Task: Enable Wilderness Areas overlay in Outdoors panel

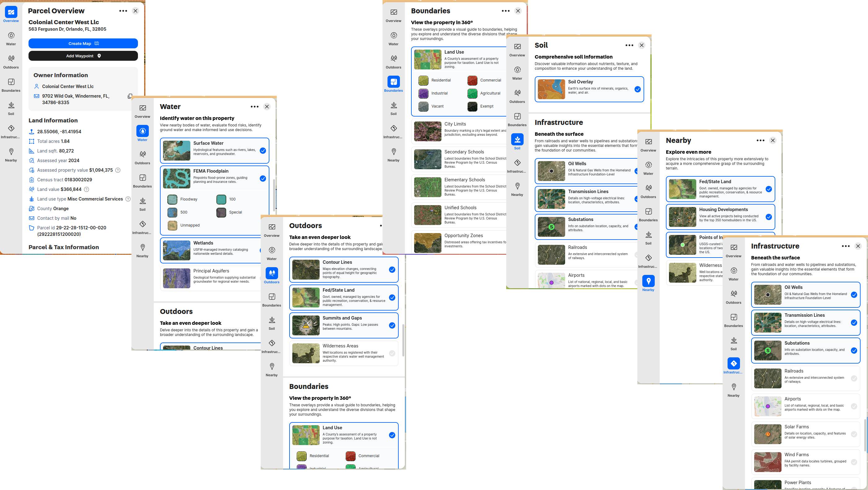Action: (392, 353)
